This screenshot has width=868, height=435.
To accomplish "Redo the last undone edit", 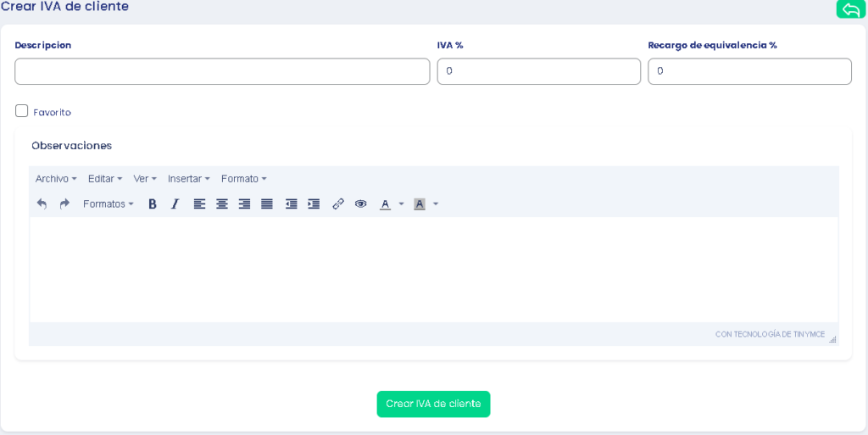I will [64, 204].
